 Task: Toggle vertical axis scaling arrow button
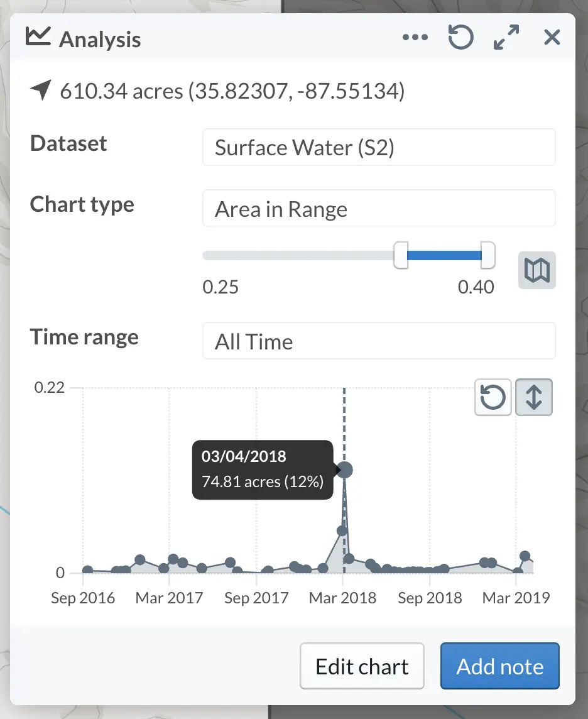[x=534, y=397]
